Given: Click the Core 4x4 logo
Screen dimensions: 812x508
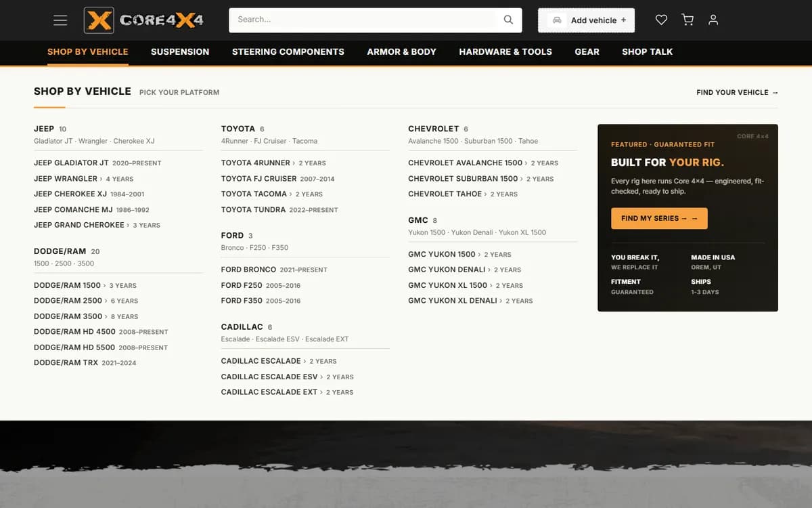Looking at the screenshot, I should tap(143, 20).
